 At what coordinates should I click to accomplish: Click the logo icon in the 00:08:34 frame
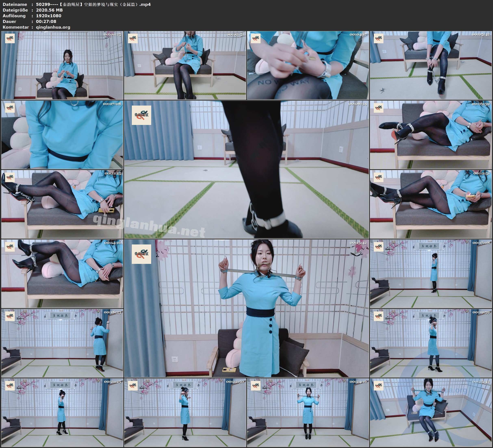[x=141, y=115]
